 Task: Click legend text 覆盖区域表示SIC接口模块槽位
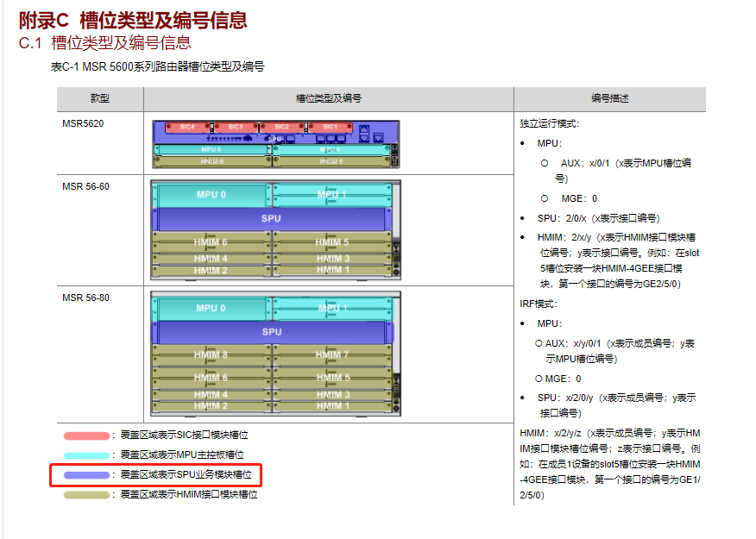pyautogui.click(x=184, y=436)
